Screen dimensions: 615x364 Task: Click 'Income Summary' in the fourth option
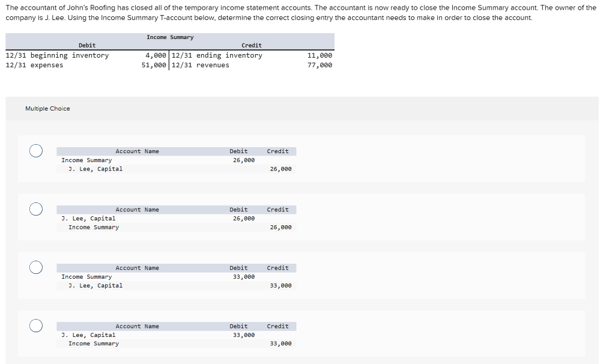94,344
